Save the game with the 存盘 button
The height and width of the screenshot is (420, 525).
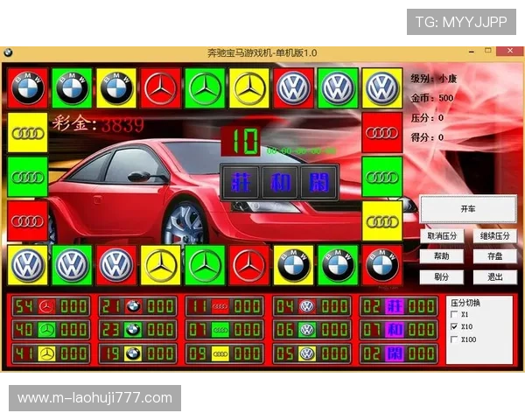[495, 256]
